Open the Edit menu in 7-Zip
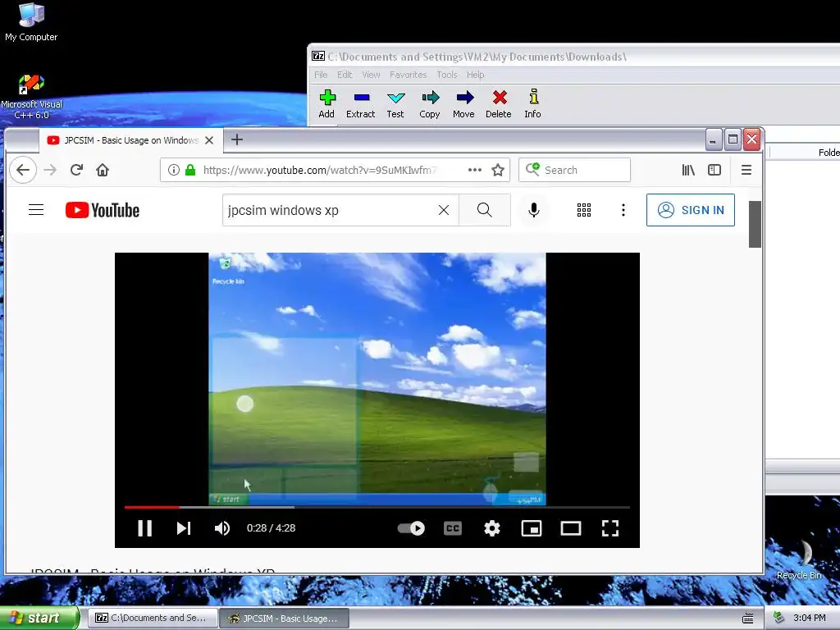The height and width of the screenshot is (630, 840). tap(345, 75)
